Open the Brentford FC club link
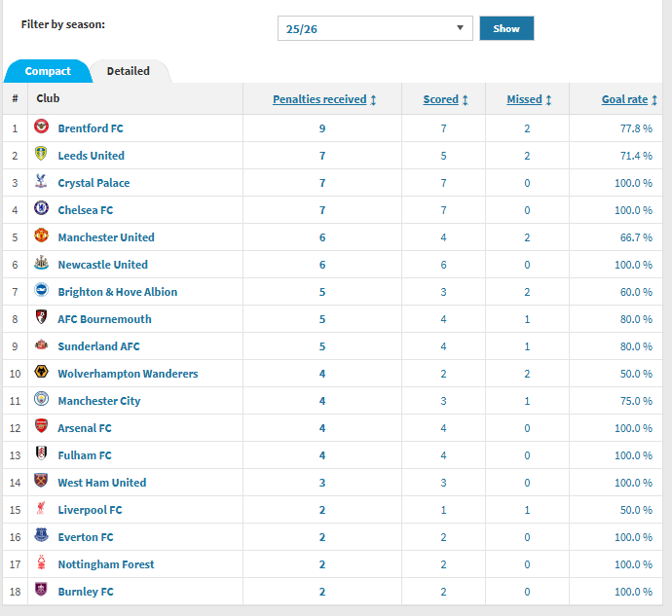Screen dimensions: 672x616 [x=91, y=128]
